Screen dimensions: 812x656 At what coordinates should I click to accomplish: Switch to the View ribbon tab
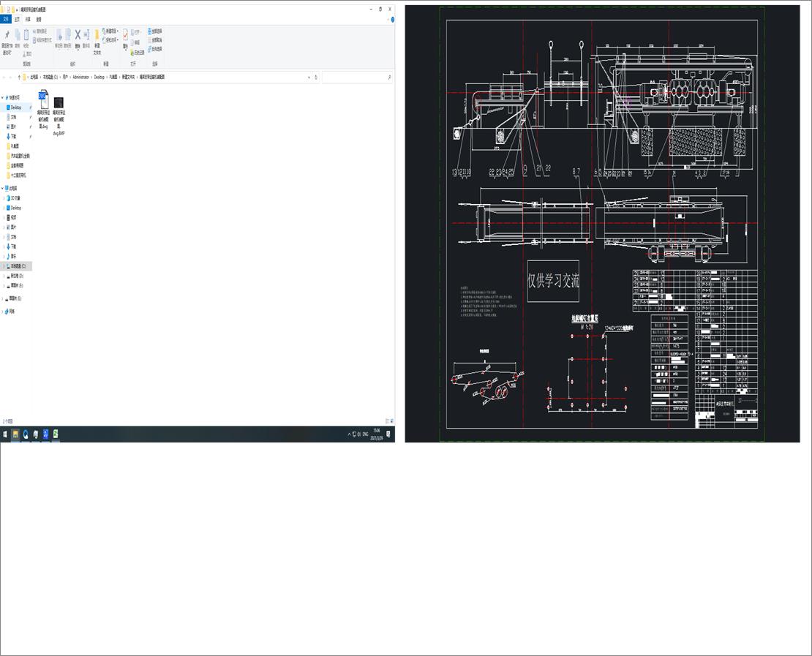point(39,19)
